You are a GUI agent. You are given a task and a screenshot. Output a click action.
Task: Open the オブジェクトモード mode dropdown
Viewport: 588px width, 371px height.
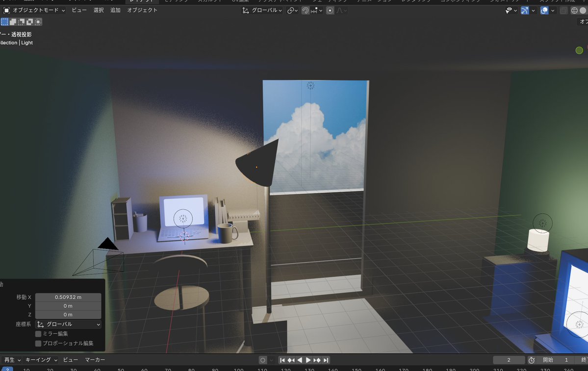tap(34, 10)
